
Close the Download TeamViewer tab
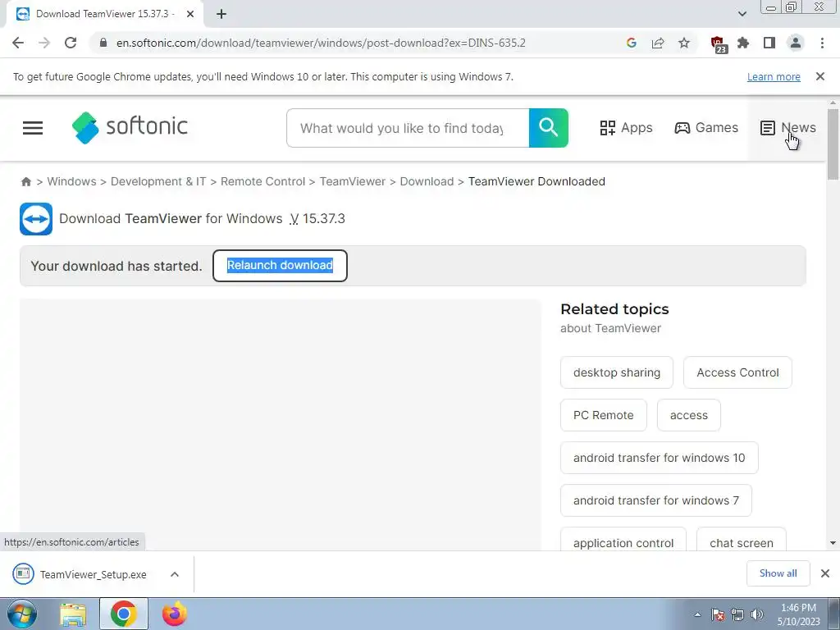[190, 14]
